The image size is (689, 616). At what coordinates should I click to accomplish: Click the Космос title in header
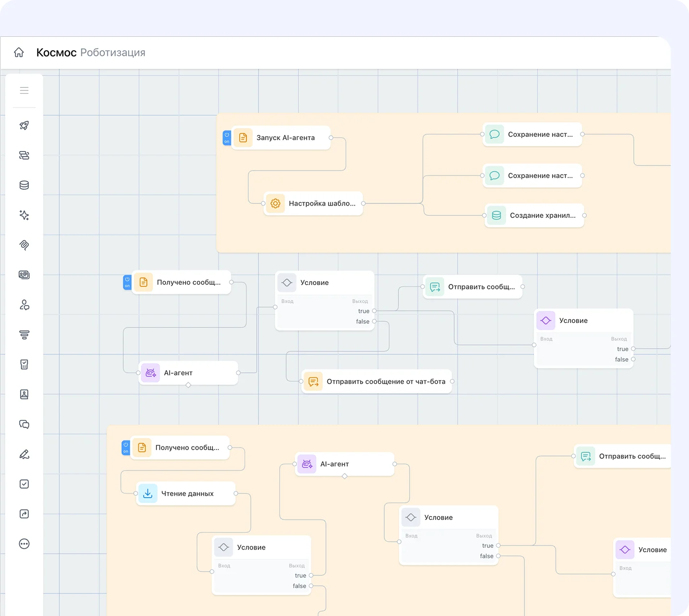pos(56,53)
